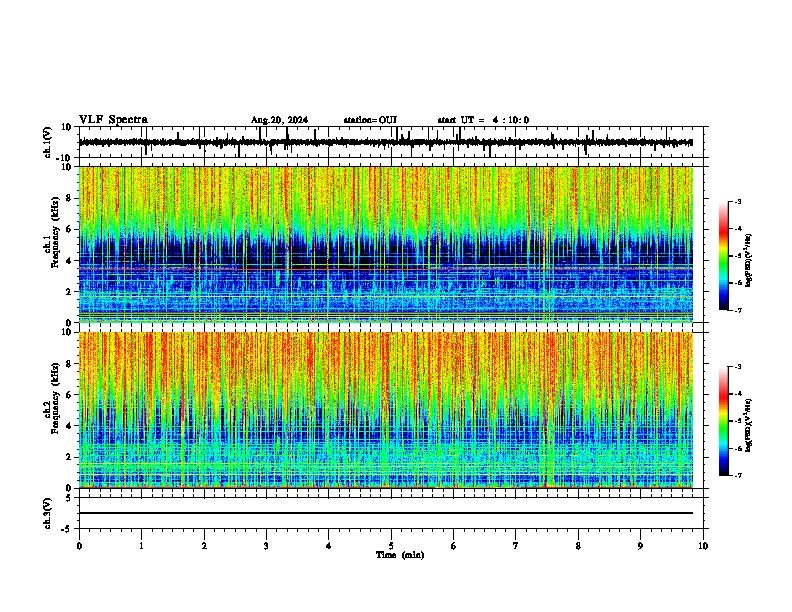Select the date label "Aug.20, 2024"
Image resolution: width=792 pixels, height=612 pixels.
[x=279, y=120]
